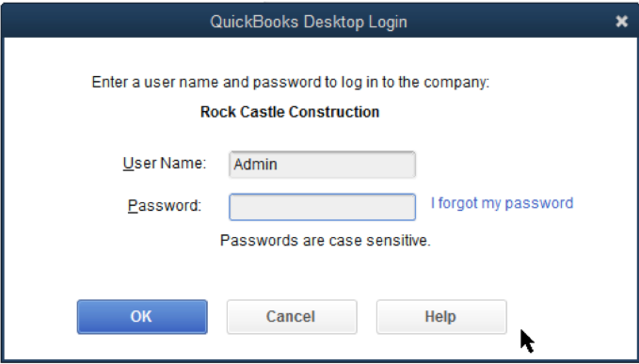This screenshot has width=639, height=364.
Task: Cancel the login dialog
Action: point(292,317)
